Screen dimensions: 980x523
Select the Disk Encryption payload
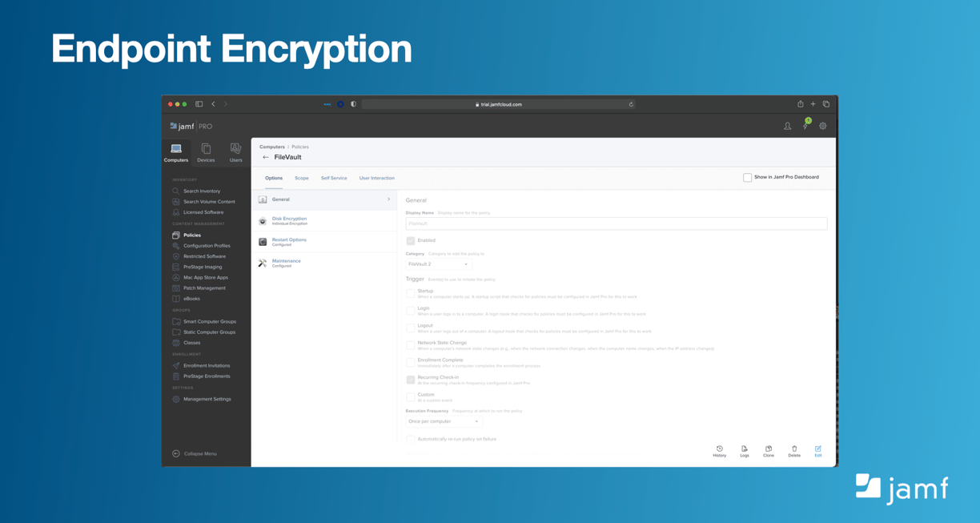point(324,220)
